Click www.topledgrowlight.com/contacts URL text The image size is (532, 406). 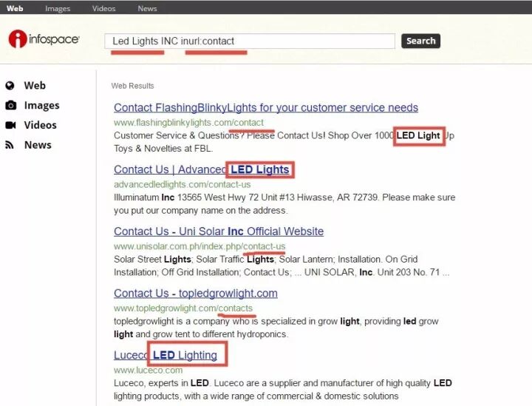pos(183,308)
